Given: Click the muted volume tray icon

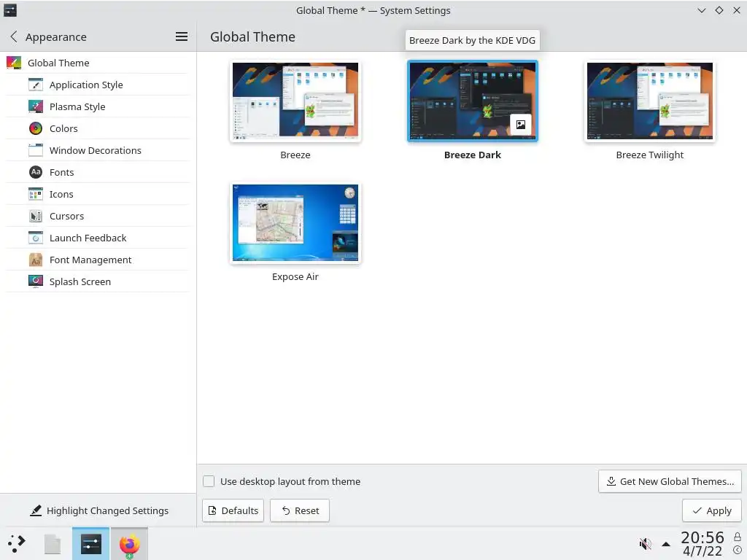Looking at the screenshot, I should [645, 544].
